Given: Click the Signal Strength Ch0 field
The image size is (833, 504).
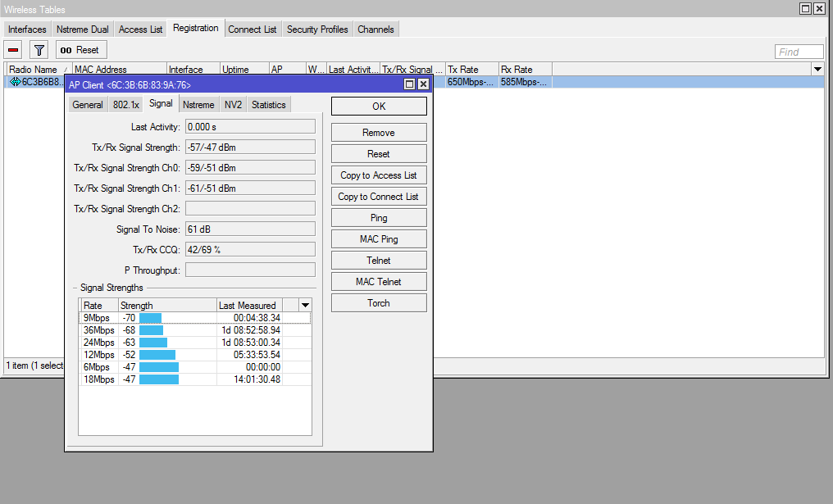Looking at the screenshot, I should pyautogui.click(x=250, y=168).
